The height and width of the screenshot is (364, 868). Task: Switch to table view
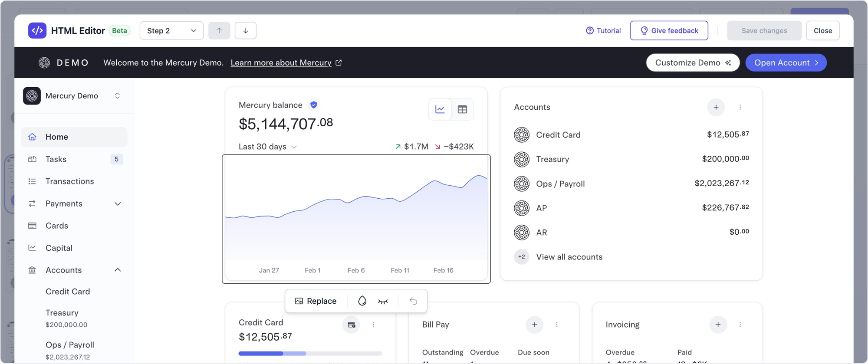(x=463, y=109)
